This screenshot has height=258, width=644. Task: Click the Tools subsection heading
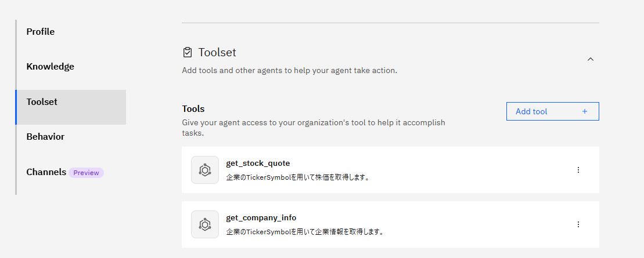193,108
